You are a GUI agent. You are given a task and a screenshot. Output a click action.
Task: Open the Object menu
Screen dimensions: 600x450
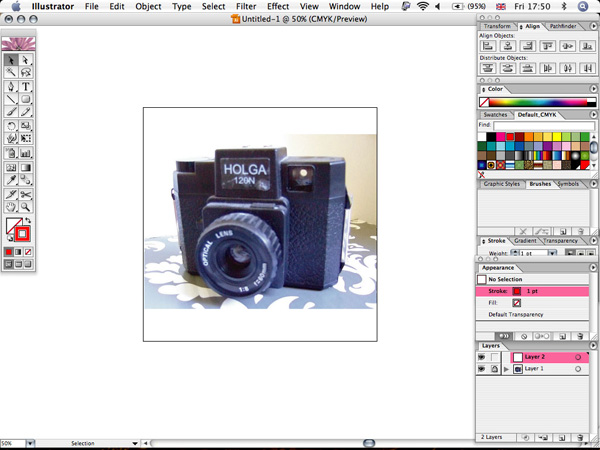pos(148,7)
